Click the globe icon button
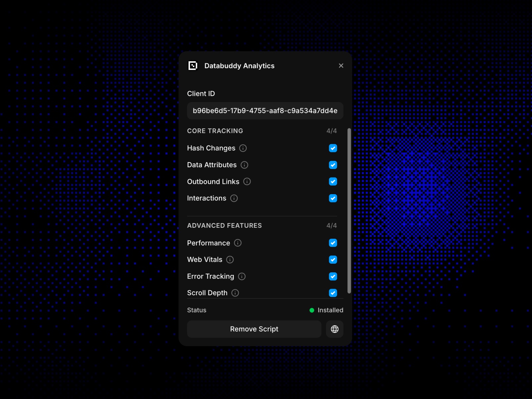The image size is (532, 399). point(334,329)
